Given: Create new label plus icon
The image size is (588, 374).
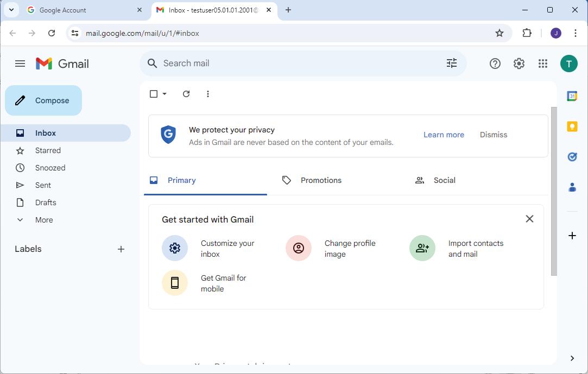Looking at the screenshot, I should click(x=121, y=249).
